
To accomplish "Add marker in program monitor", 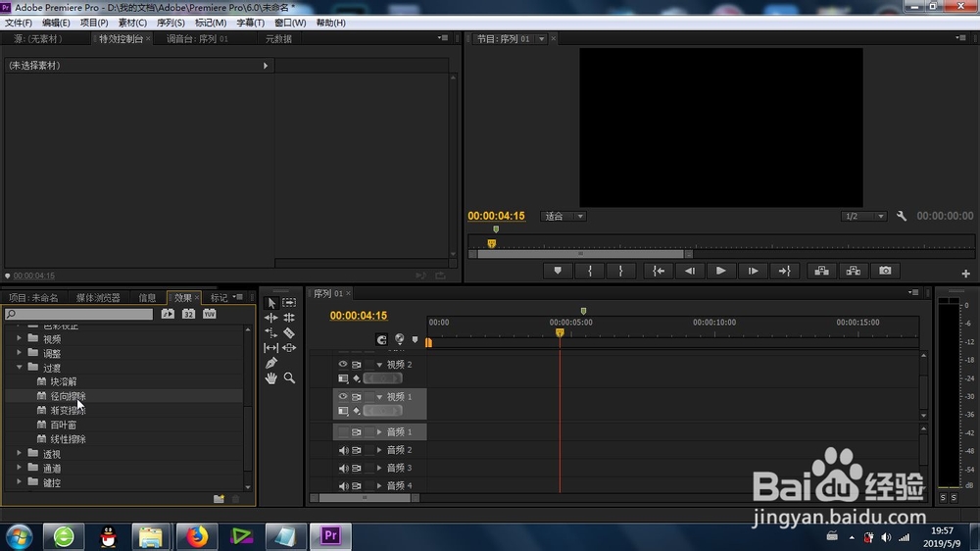I will coord(558,271).
